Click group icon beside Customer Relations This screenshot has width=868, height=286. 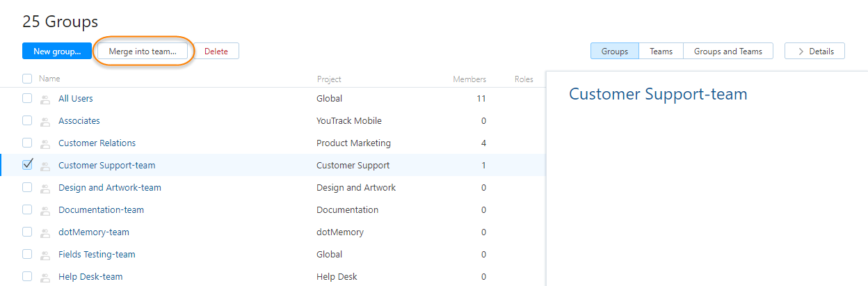[45, 143]
